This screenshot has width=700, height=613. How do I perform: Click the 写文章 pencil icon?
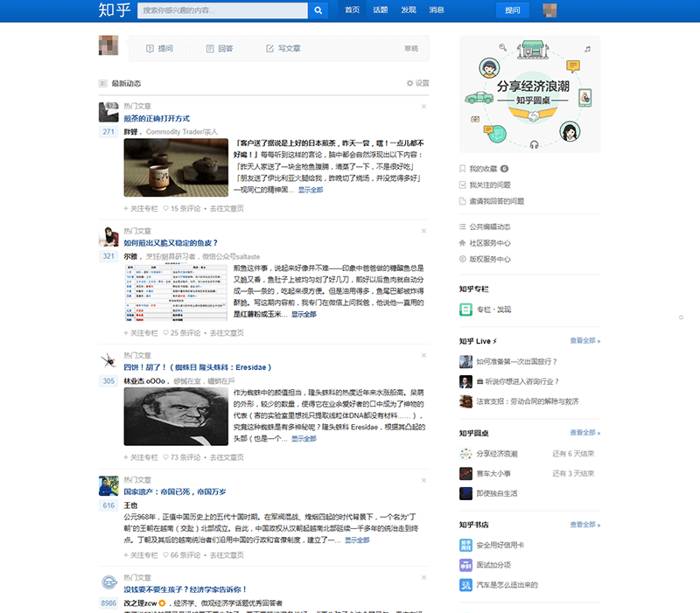point(269,48)
